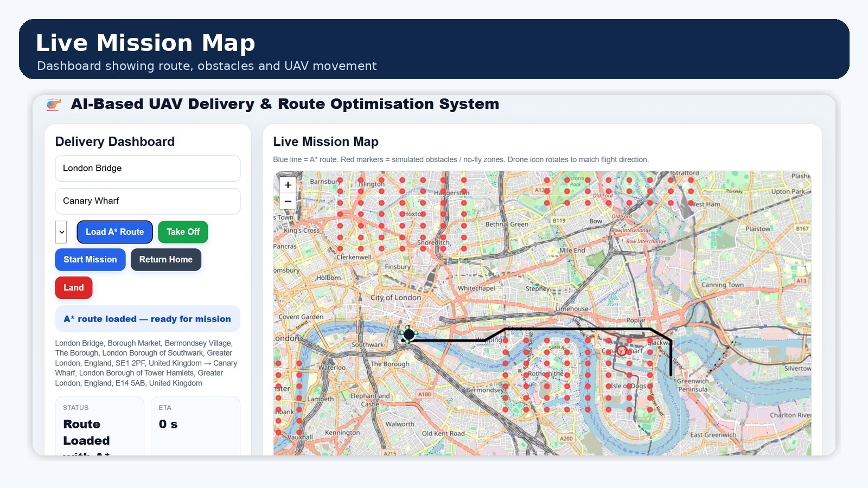Click the drone icon at London Bridge
Image resolution: width=868 pixels, height=488 pixels.
[x=409, y=335]
